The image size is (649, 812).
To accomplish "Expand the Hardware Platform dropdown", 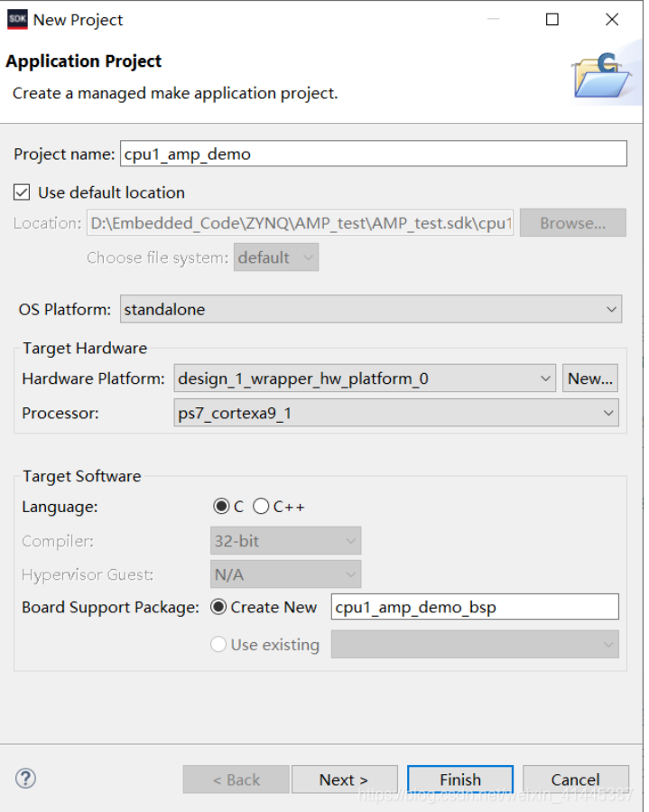I will click(365, 378).
